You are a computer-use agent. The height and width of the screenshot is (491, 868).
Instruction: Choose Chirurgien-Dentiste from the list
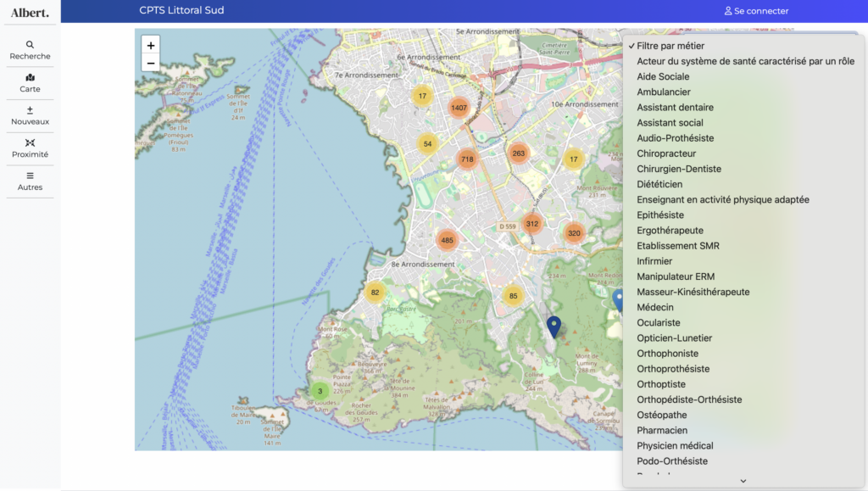tap(679, 169)
